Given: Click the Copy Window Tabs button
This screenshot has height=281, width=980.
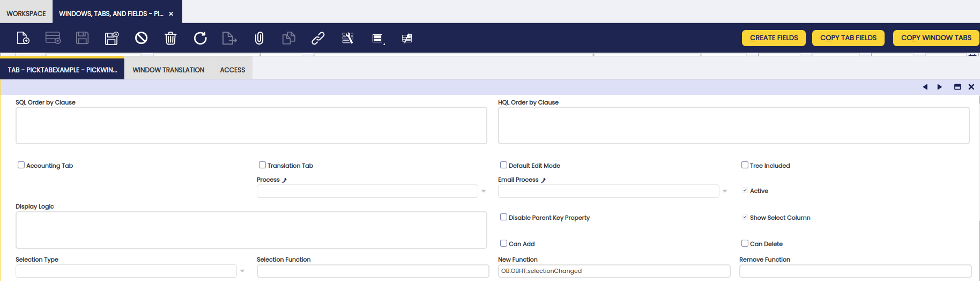Looking at the screenshot, I should 936,38.
